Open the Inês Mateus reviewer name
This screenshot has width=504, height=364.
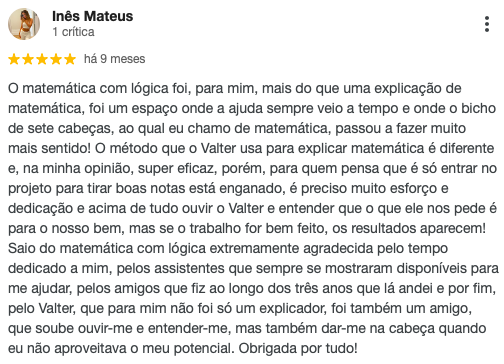[92, 16]
